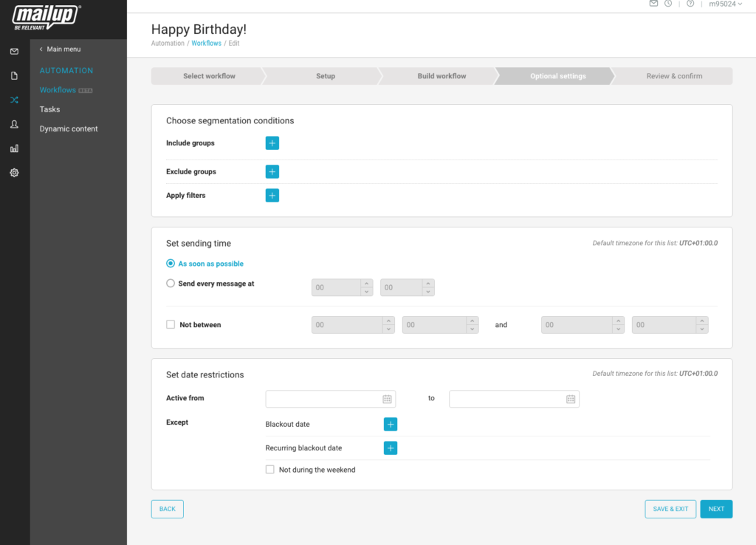
Task: Collapse sidebar via Main menu back chevron
Action: point(41,49)
